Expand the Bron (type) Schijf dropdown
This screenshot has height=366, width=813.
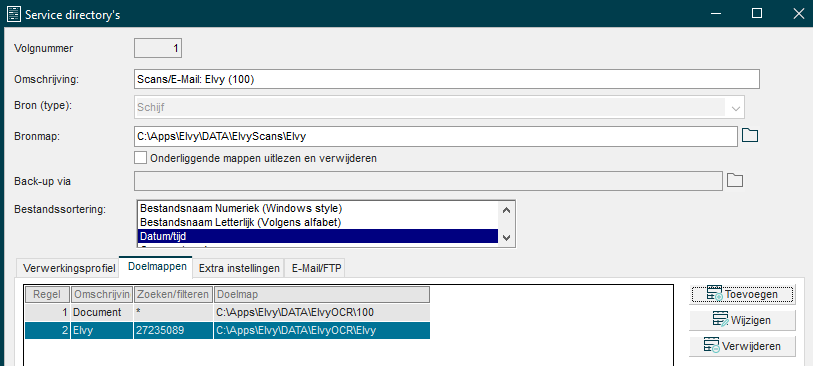tap(736, 108)
